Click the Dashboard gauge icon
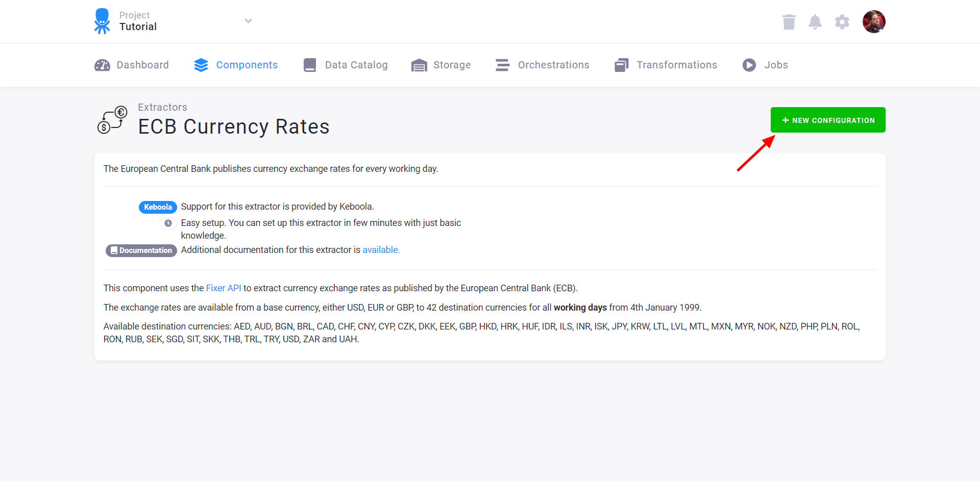Image resolution: width=980 pixels, height=481 pixels. 102,65
